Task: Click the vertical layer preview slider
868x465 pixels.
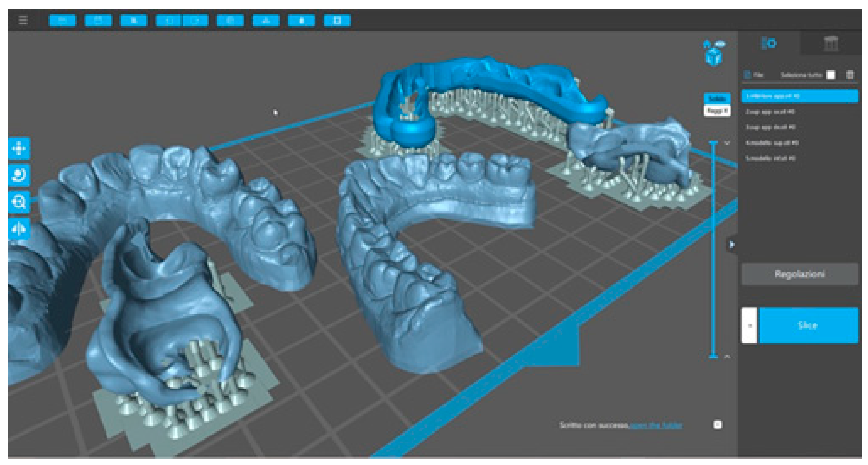Action: click(x=713, y=250)
